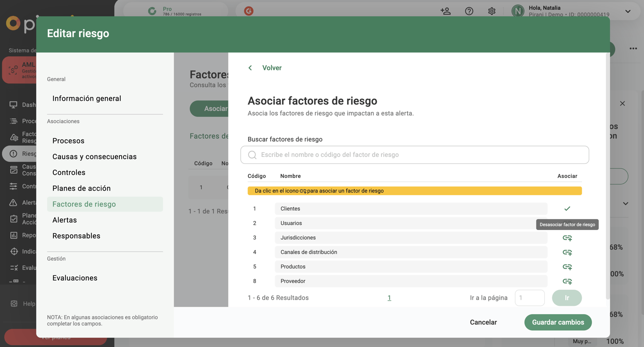
Task: Expand the chevron in the background right panel
Action: click(x=625, y=204)
